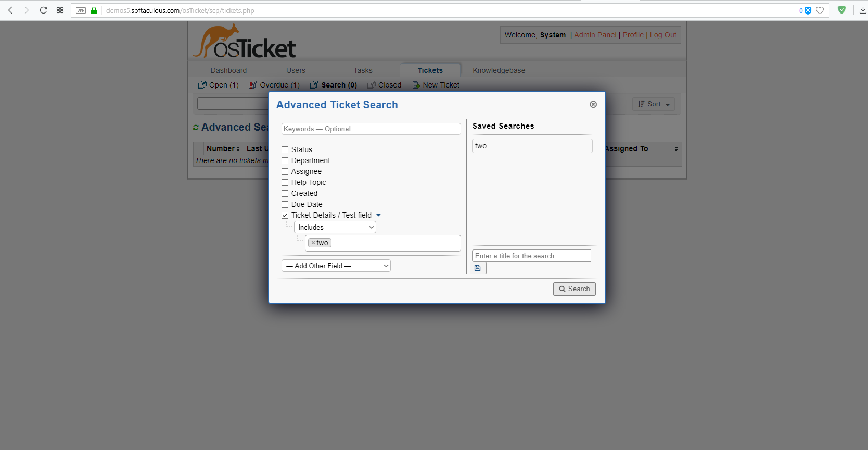Click the refresh icon beside Advanced Search

point(196,127)
